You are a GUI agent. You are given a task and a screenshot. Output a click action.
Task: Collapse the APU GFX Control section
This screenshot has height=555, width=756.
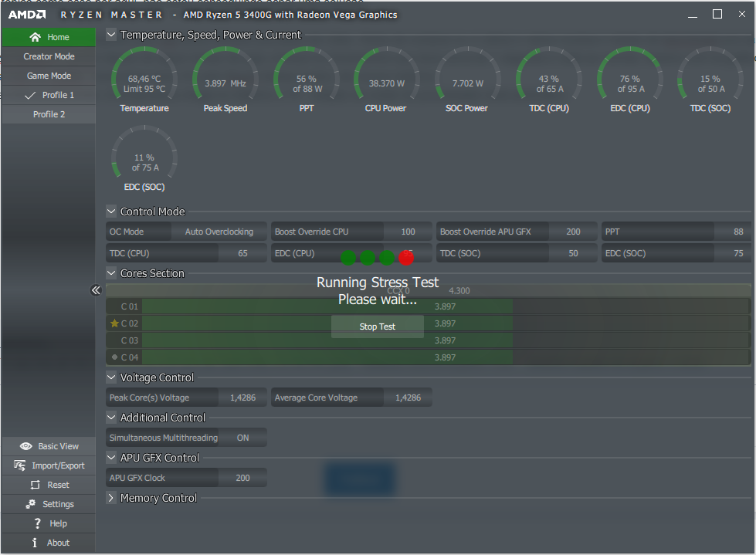pyautogui.click(x=111, y=457)
